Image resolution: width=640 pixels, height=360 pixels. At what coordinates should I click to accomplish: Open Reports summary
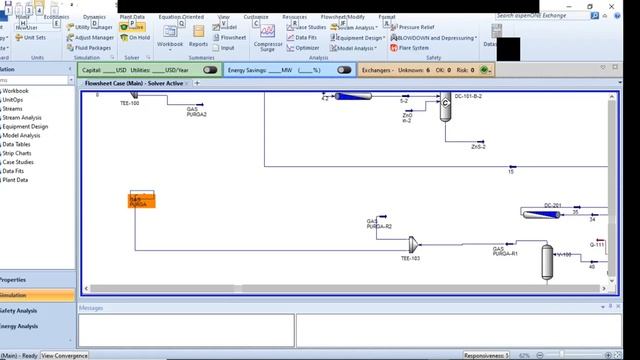(198, 36)
